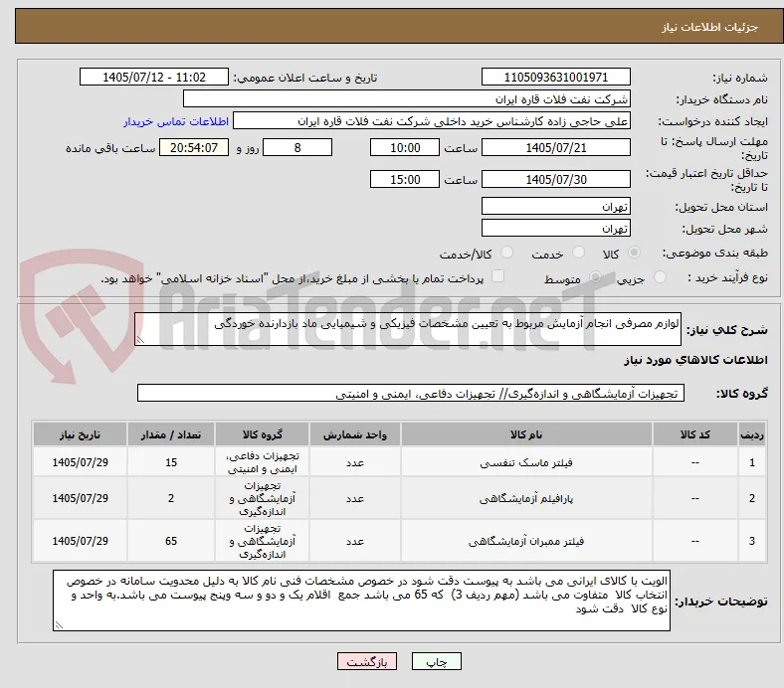This screenshot has width=784, height=688.
Task: Click the ردیف column header
Action: tap(751, 434)
